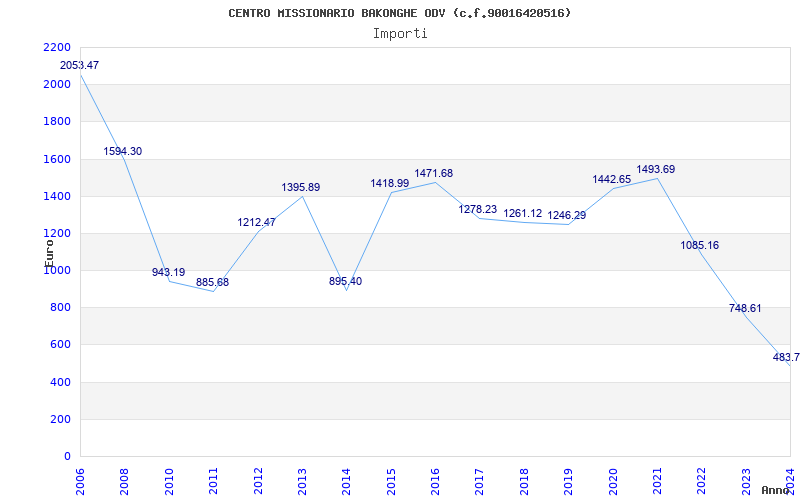
Task: Select the 2016 year axis label
Action: pos(435,481)
